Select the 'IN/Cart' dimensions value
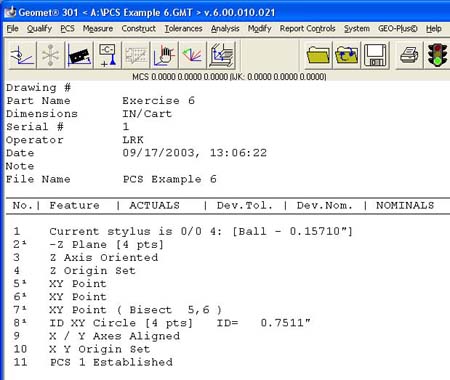 coord(147,114)
